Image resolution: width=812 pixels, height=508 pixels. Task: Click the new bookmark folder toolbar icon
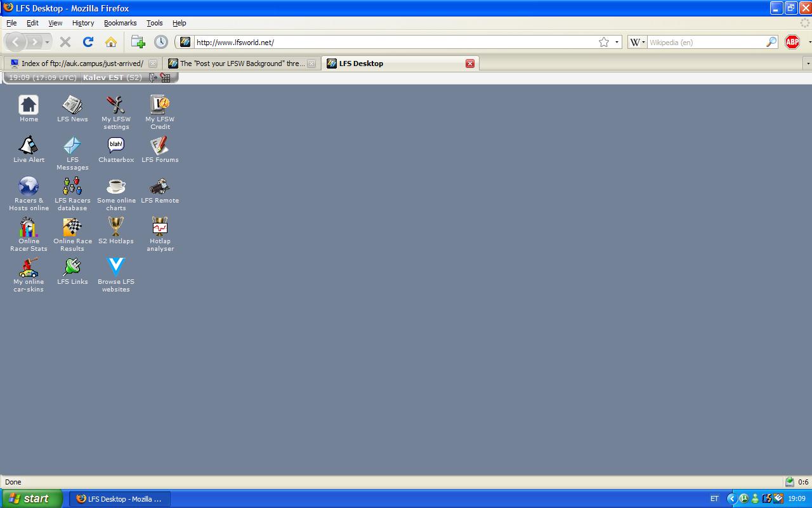138,42
